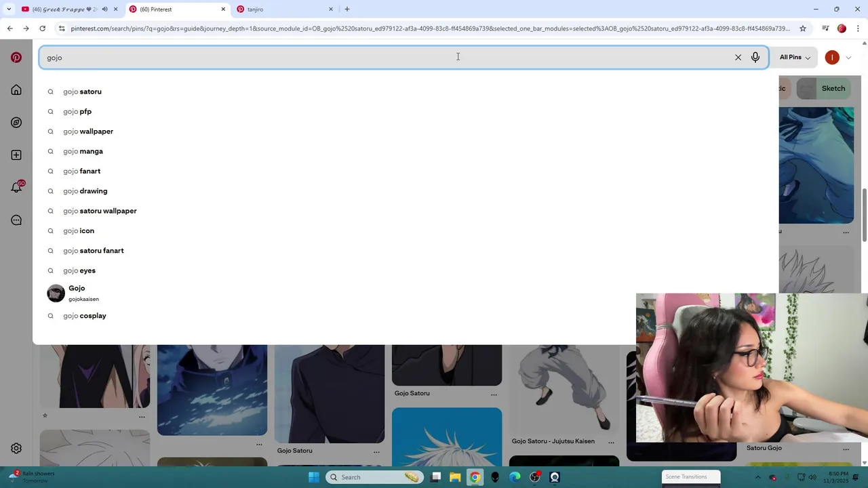Open Rain showers weather widget
Viewport: 868px width, 488px height.
point(31,477)
